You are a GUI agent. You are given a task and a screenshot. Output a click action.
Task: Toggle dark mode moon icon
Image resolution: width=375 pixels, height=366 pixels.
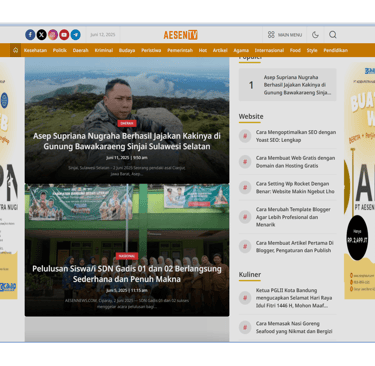315,35
